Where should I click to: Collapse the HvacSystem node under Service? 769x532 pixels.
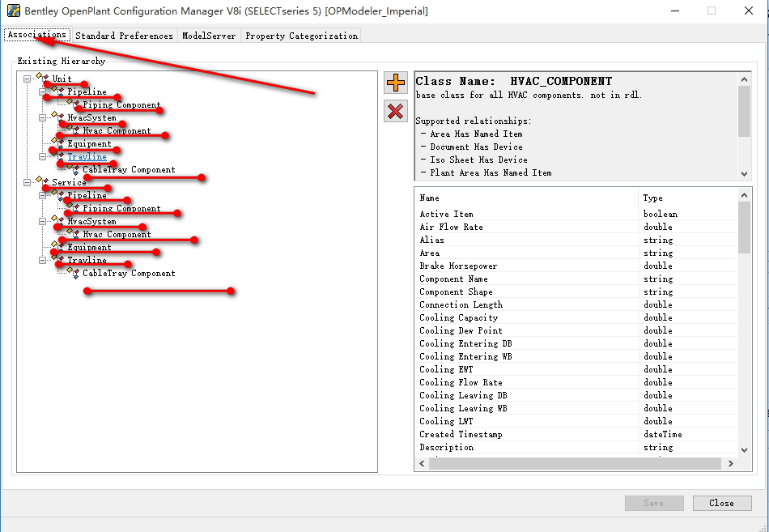click(42, 221)
